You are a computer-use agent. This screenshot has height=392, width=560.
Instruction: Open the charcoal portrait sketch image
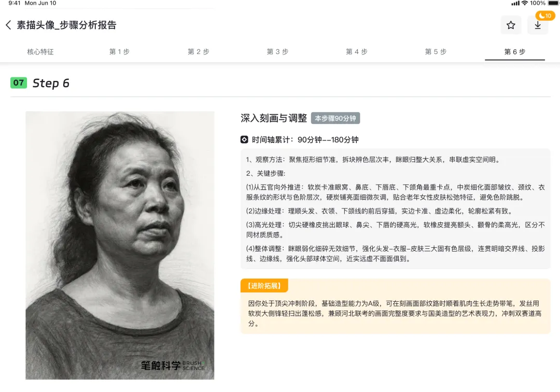(x=120, y=245)
